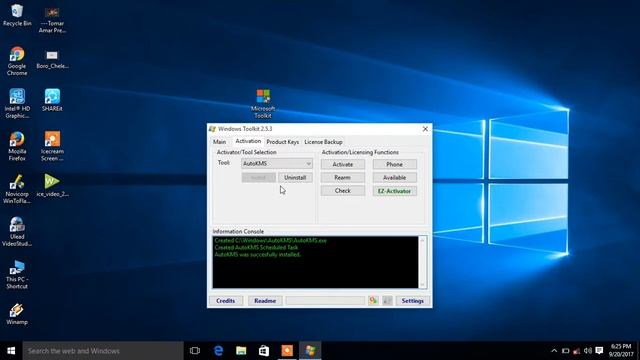The height and width of the screenshot is (360, 640).
Task: Launch the SHAREit desktop shortcut
Action: (52, 100)
